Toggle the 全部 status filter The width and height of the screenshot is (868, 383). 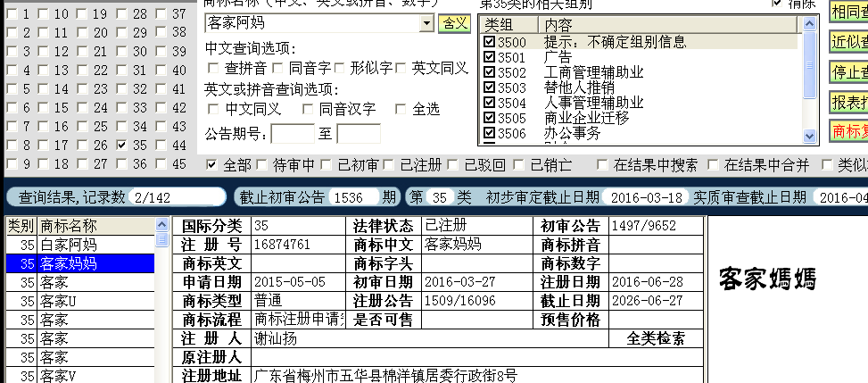tap(211, 164)
